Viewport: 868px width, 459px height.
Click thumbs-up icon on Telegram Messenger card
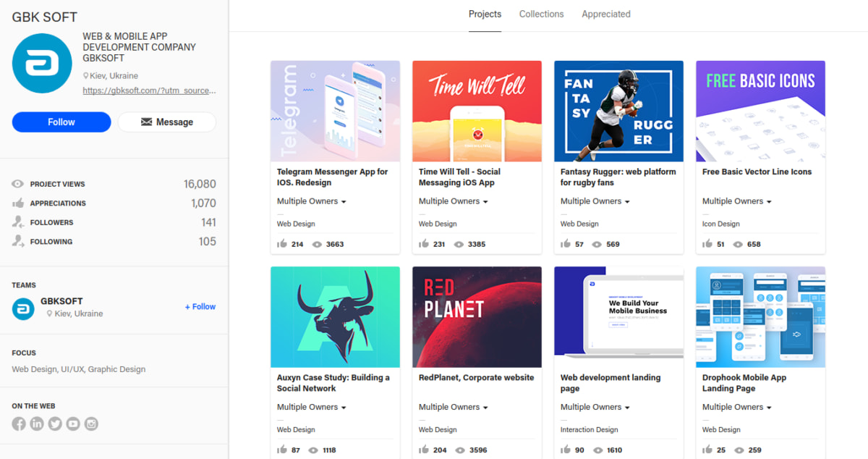click(x=282, y=244)
